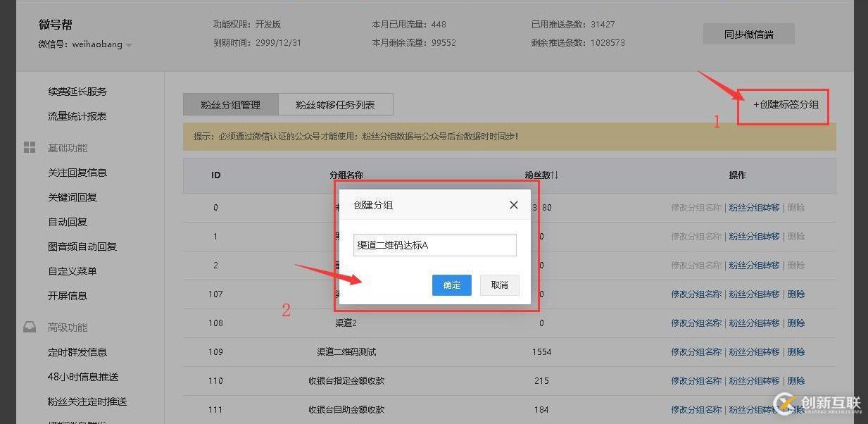This screenshot has width=868, height=424.
Task: Click 修改分组名称 for 收银台自助金额收款
Action: [x=696, y=409]
